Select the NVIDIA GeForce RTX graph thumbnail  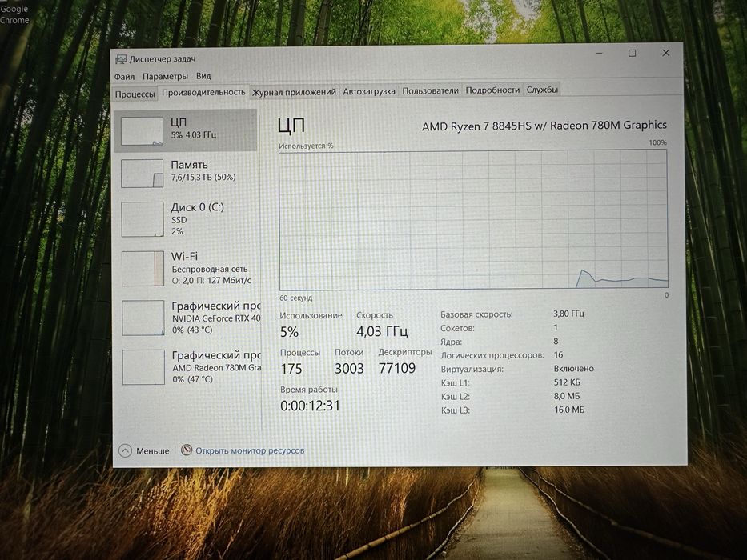(143, 318)
